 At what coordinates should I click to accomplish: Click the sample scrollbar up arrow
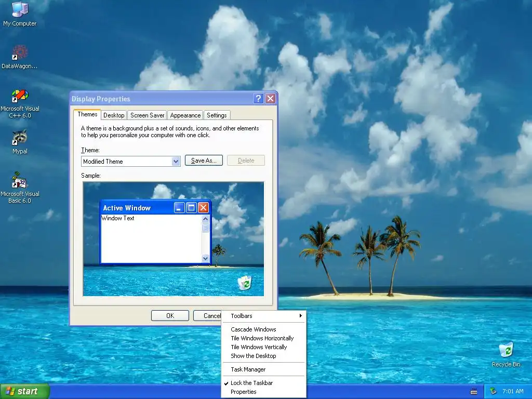[205, 219]
